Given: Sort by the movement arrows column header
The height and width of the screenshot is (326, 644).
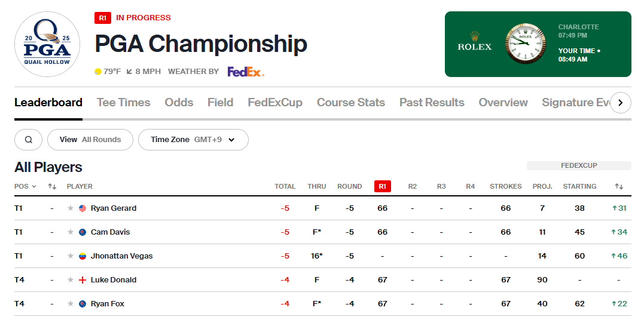Looking at the screenshot, I should click(52, 186).
